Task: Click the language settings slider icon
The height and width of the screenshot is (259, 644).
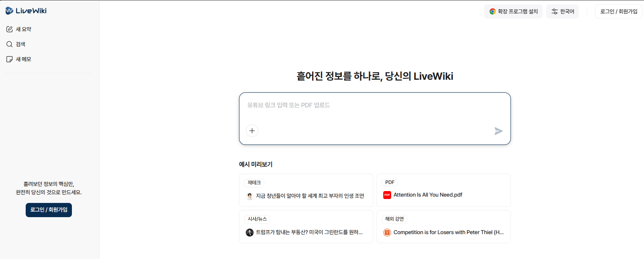Action: (555, 11)
